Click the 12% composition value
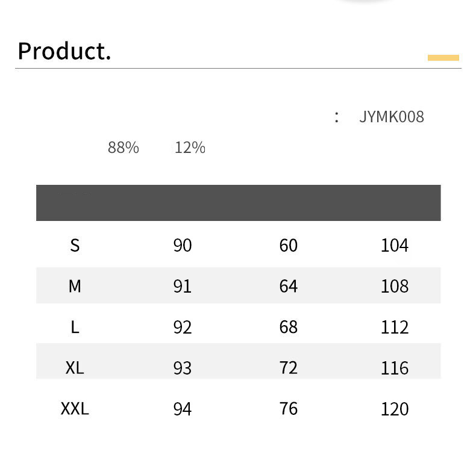The width and height of the screenshot is (476, 457). coord(190,148)
